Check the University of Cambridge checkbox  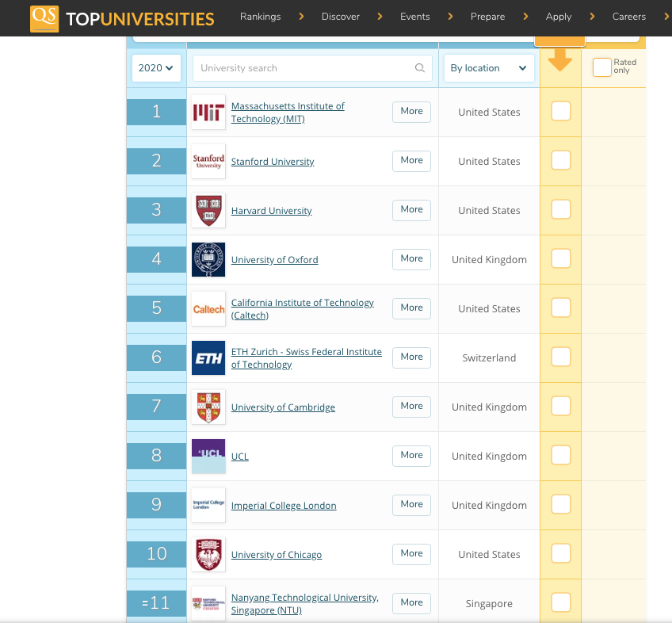click(x=560, y=406)
